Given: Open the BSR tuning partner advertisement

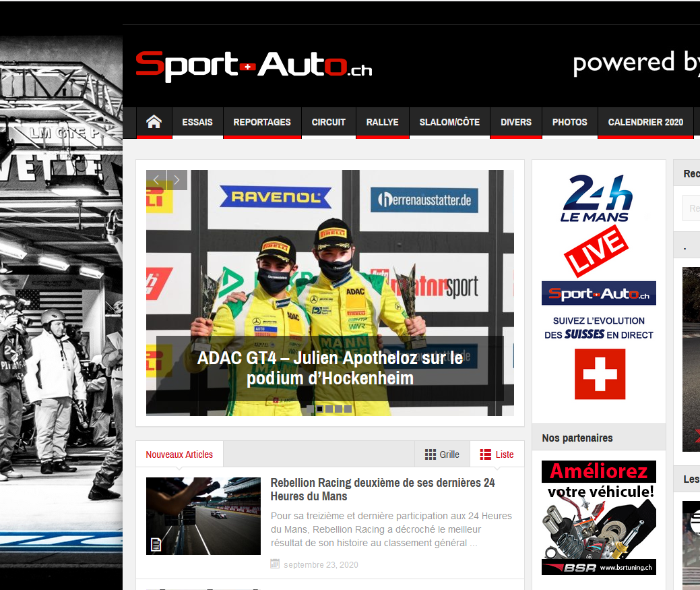Looking at the screenshot, I should [x=599, y=518].
